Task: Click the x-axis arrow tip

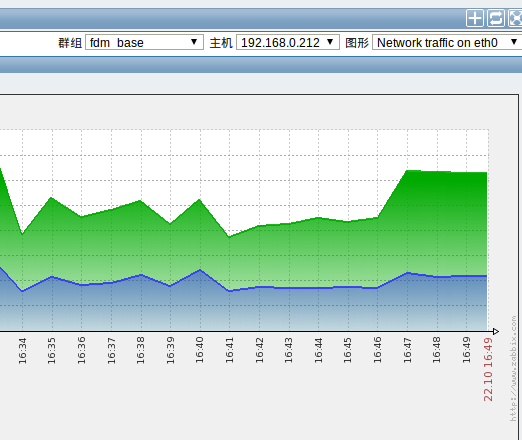Action: click(x=496, y=331)
